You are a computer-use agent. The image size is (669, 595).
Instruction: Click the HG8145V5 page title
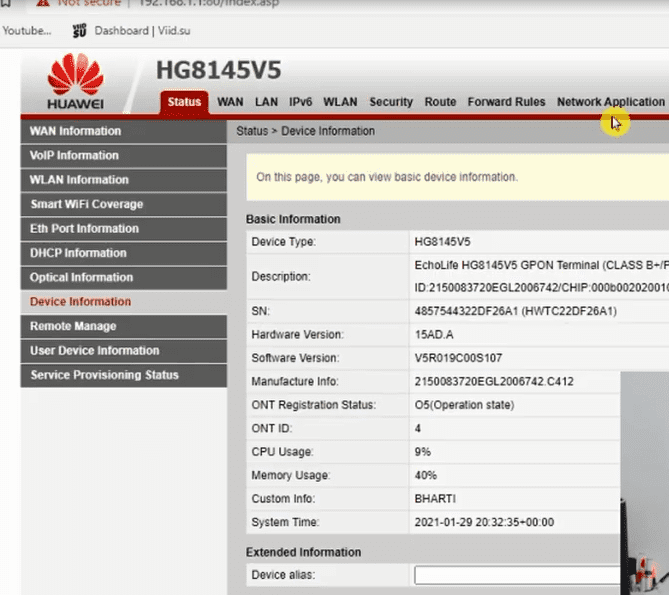pyautogui.click(x=218, y=70)
